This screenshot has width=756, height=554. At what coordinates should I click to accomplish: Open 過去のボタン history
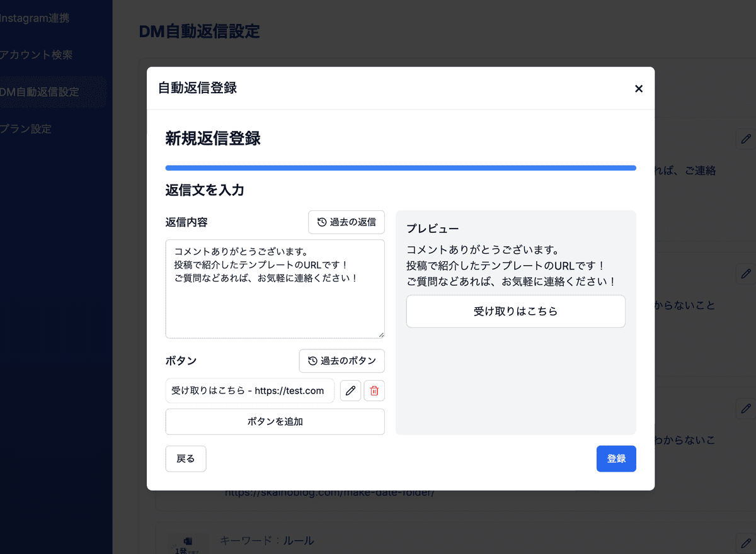click(342, 361)
